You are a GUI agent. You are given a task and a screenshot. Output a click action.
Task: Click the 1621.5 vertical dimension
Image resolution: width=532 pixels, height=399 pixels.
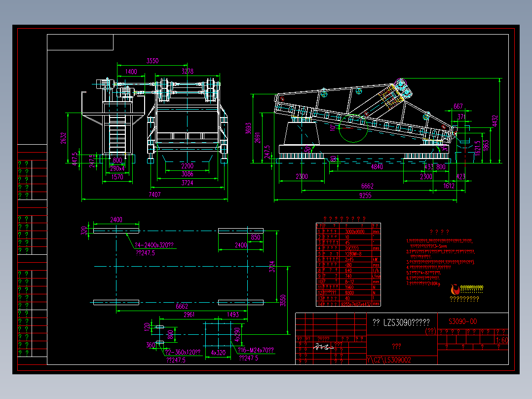click(478, 148)
